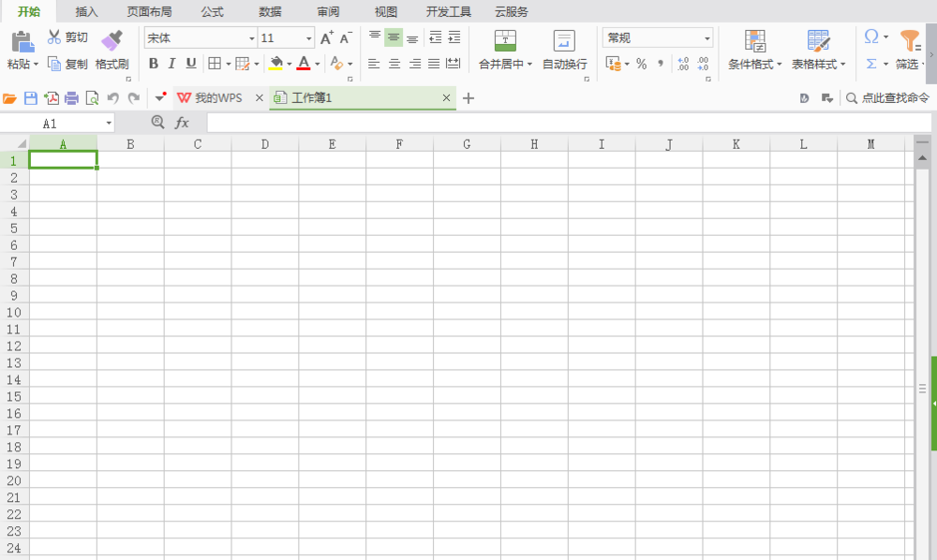Align text left
The image size is (937, 560).
click(x=374, y=64)
